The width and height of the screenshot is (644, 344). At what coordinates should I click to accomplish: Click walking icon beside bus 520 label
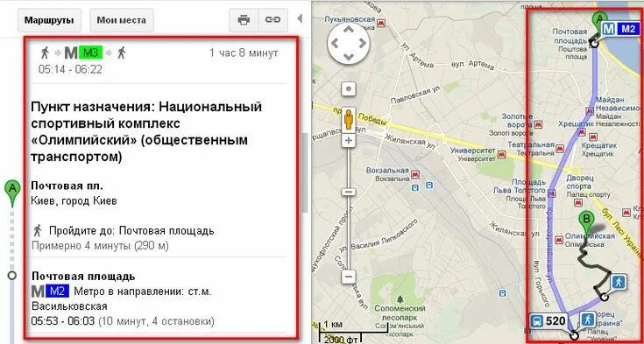[x=588, y=319]
